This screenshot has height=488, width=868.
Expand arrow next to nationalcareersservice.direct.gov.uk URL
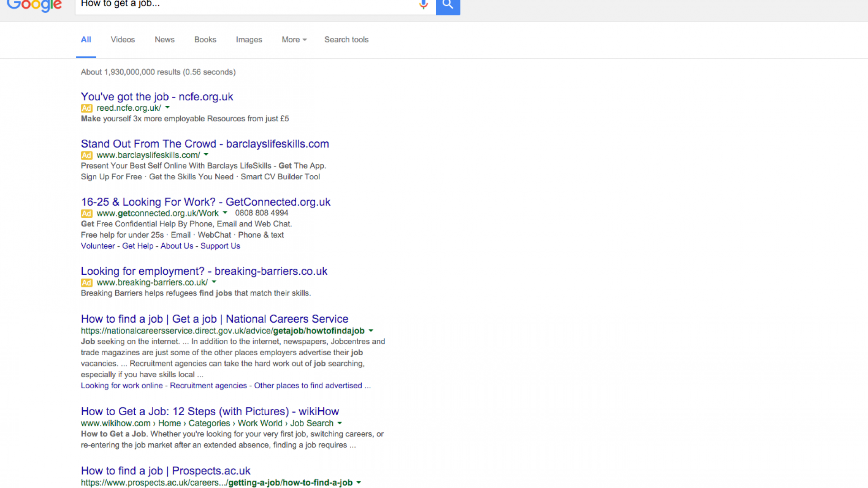tap(371, 331)
